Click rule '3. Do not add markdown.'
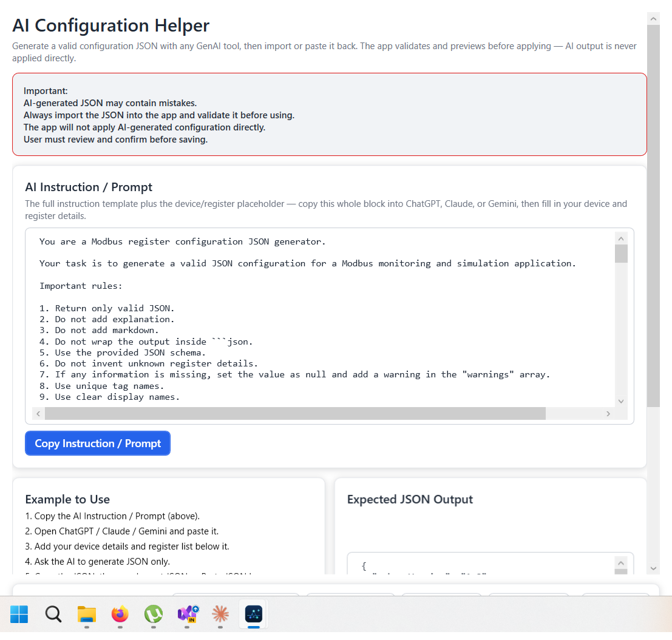This screenshot has width=672, height=640. tap(99, 330)
